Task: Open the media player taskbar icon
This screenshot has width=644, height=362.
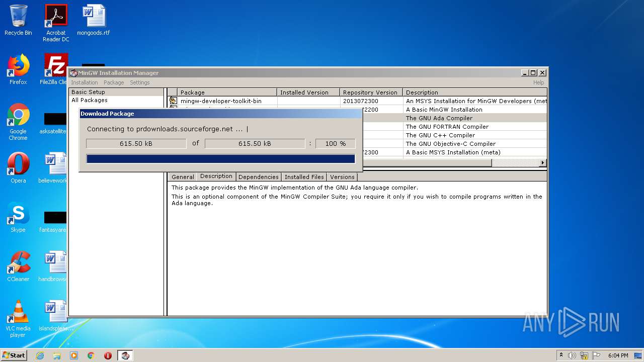Action: (x=74, y=355)
